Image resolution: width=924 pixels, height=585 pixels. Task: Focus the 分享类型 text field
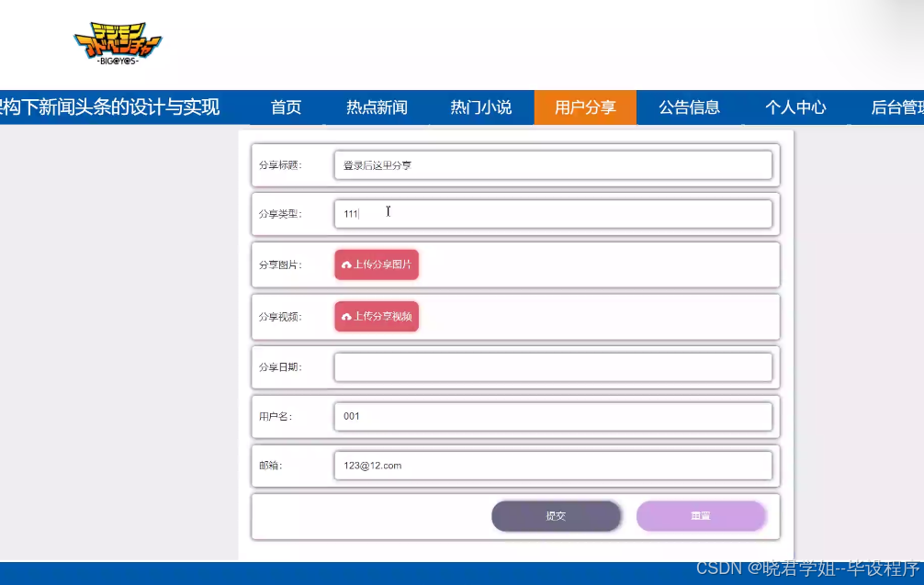tap(551, 213)
